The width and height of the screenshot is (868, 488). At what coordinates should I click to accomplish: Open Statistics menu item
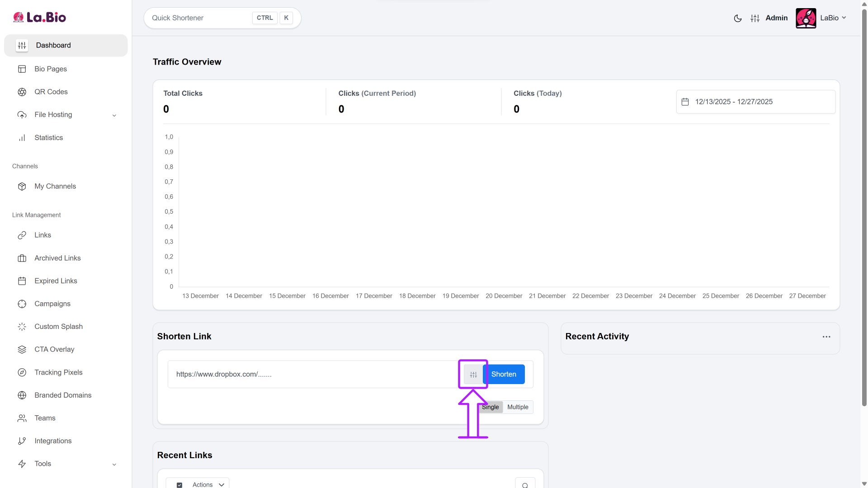[x=48, y=138]
